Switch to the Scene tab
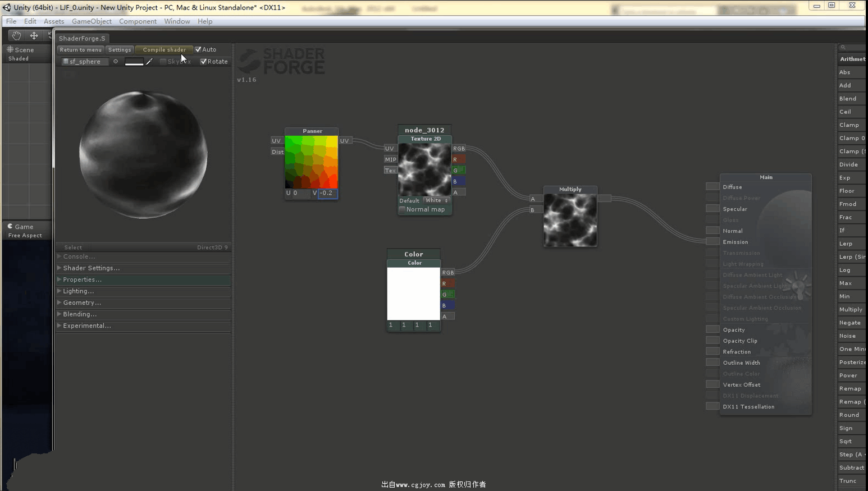This screenshot has height=491, width=868. 20,49
